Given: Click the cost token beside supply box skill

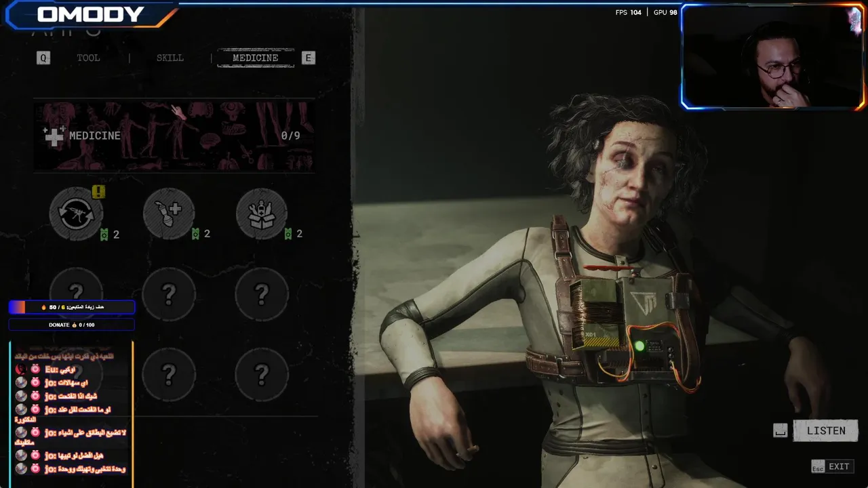Looking at the screenshot, I should tap(288, 234).
